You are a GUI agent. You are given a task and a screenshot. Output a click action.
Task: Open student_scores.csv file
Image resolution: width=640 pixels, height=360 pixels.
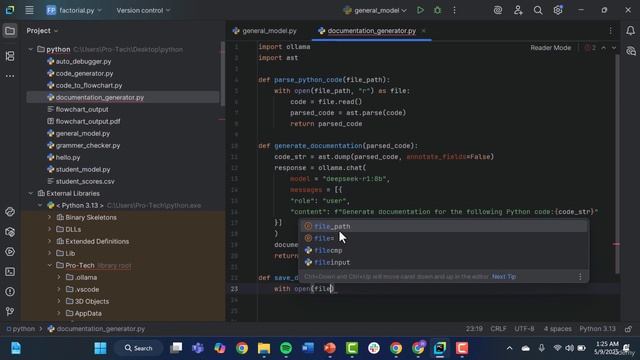point(85,181)
